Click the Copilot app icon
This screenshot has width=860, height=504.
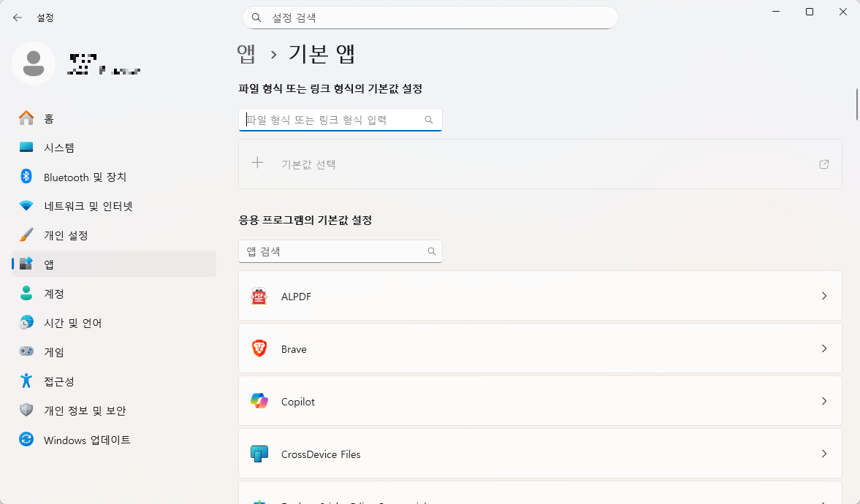[x=259, y=401]
